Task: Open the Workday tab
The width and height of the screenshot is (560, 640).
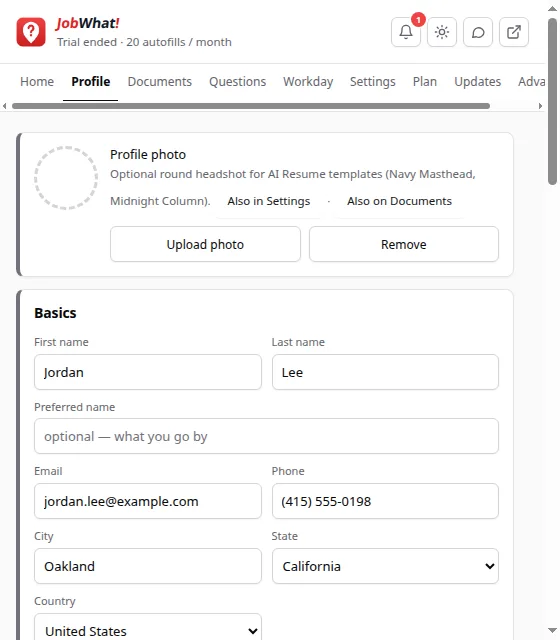Action: (x=308, y=82)
